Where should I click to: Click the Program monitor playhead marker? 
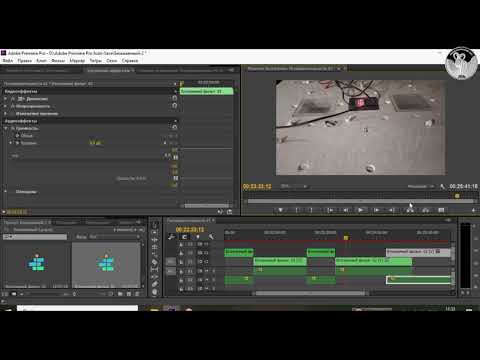[x=457, y=196]
